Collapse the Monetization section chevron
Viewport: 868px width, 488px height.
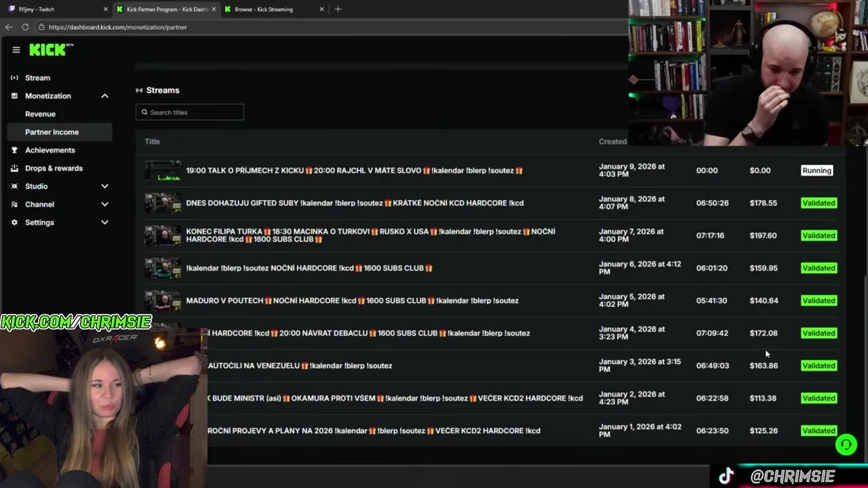coord(104,96)
